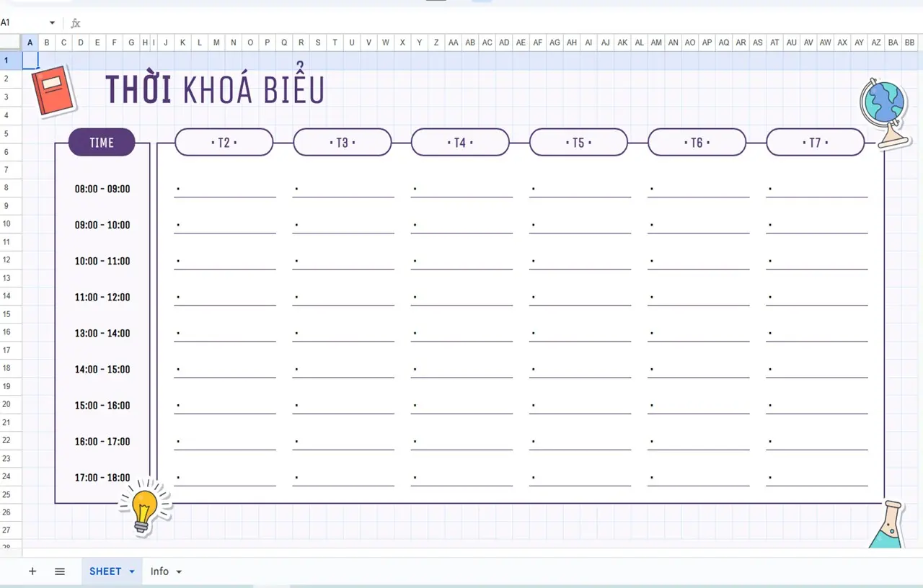Click the 09:00 - 10:00 time slot
The height and width of the screenshot is (588, 923).
tap(102, 225)
